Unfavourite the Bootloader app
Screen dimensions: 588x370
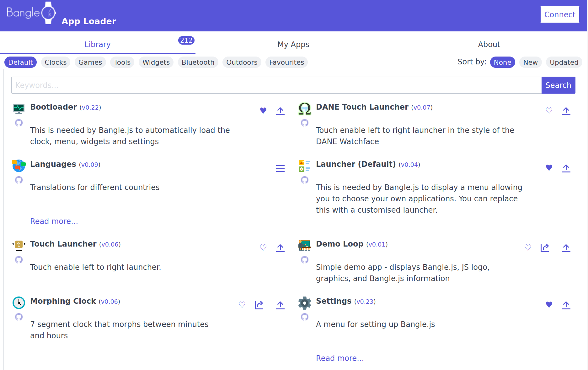tap(263, 111)
